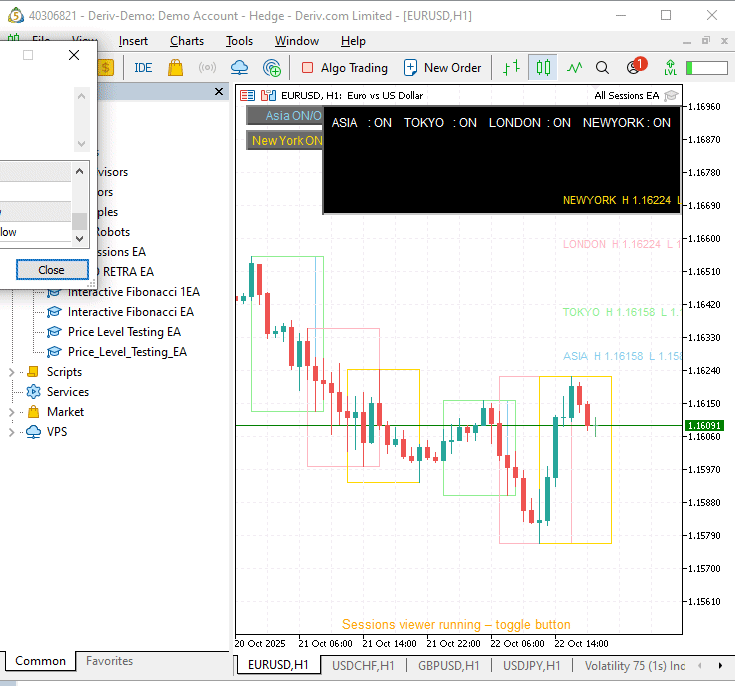Click the Market bag icon in Navigator
This screenshot has width=735, height=686.
33,412
